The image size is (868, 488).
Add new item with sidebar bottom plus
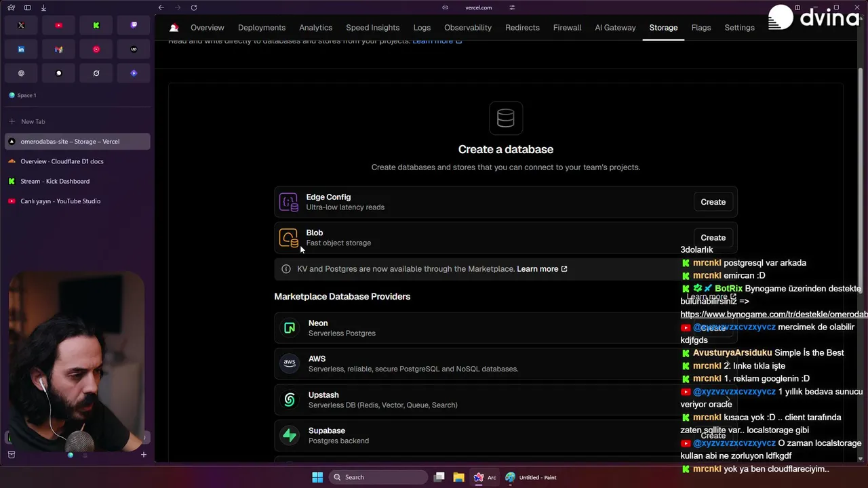pyautogui.click(x=143, y=455)
